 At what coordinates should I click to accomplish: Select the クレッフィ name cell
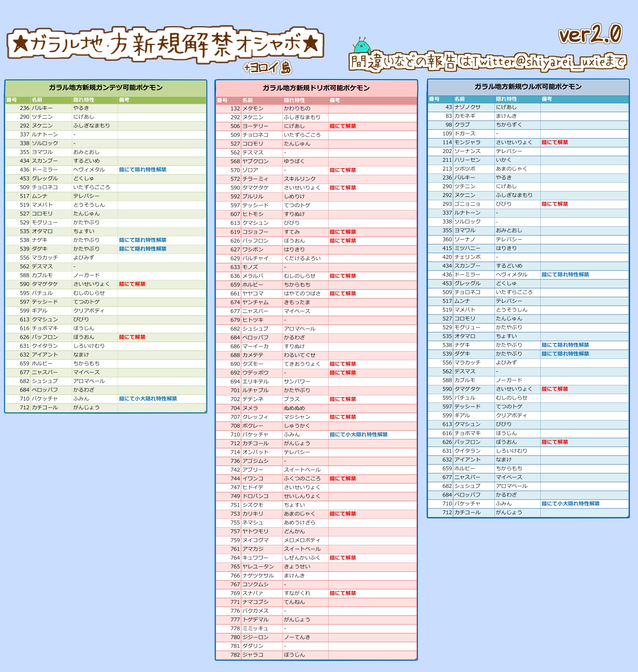pyautogui.click(x=256, y=417)
